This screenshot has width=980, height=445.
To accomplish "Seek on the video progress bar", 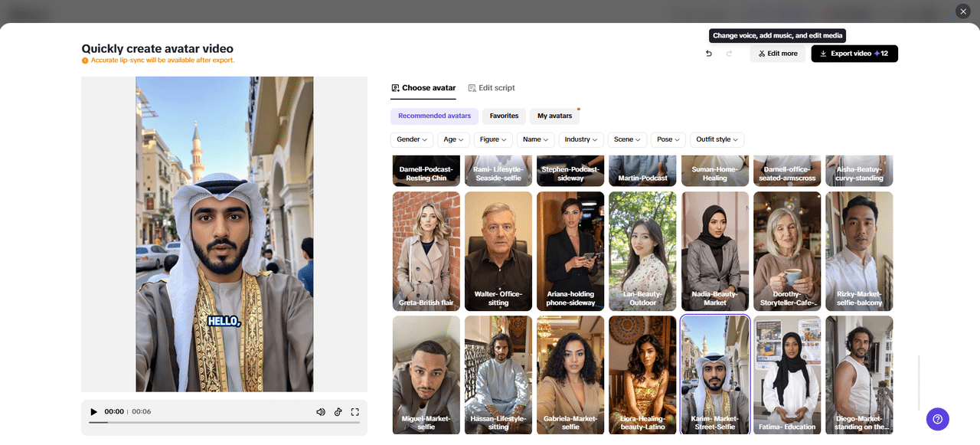I will pyautogui.click(x=224, y=422).
